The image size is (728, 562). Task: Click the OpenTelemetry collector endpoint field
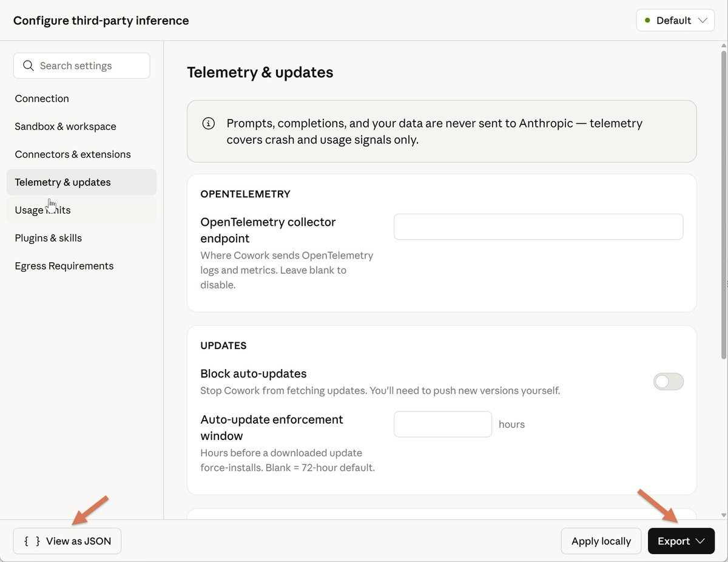point(539,226)
